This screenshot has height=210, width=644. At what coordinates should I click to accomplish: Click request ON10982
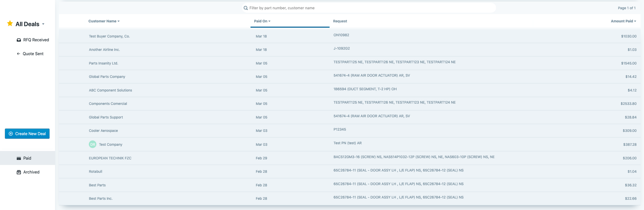tap(341, 35)
